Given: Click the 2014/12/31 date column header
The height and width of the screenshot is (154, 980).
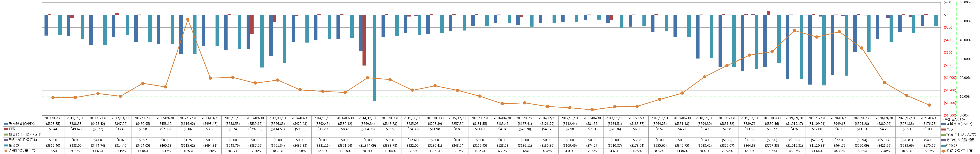Looking at the screenshot, I should coord(368,118).
